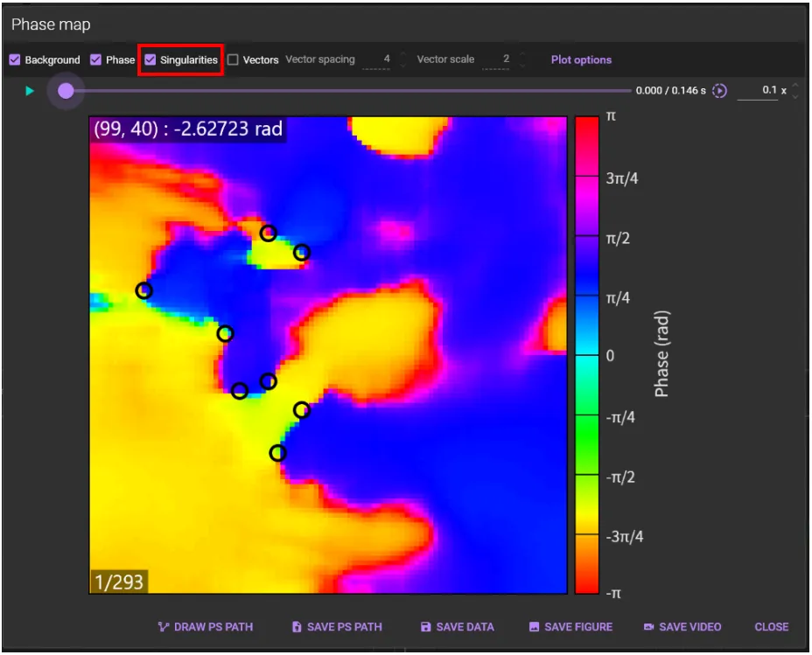Image resolution: width=812 pixels, height=655 pixels.
Task: Click the Save Video camera icon
Action: 648,627
